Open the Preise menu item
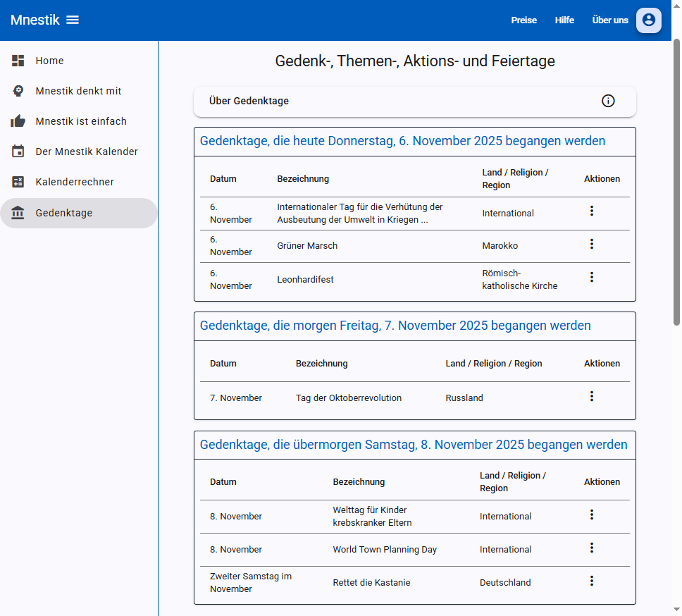Viewport: 682px width, 616px height. 524,20
